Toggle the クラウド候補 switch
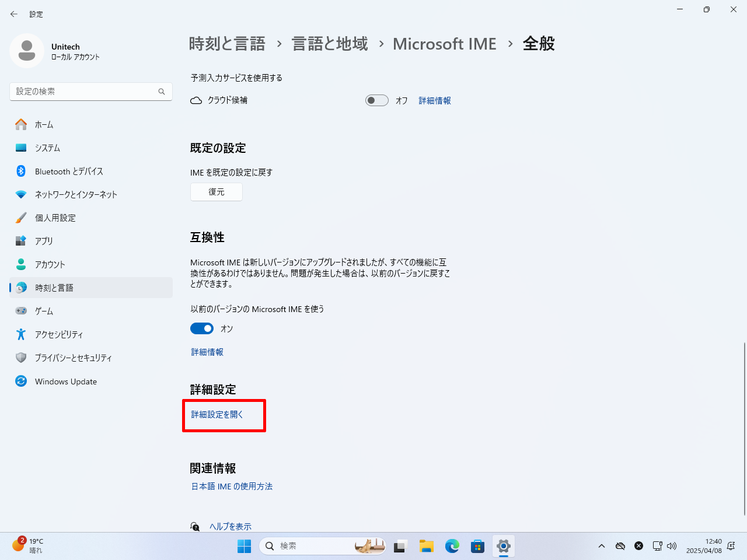The width and height of the screenshot is (747, 560). point(377,100)
